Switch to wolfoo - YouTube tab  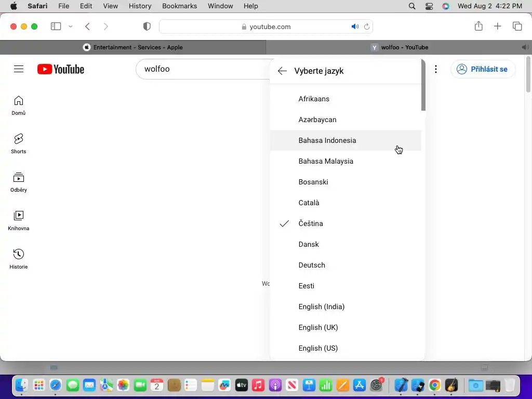(399, 47)
